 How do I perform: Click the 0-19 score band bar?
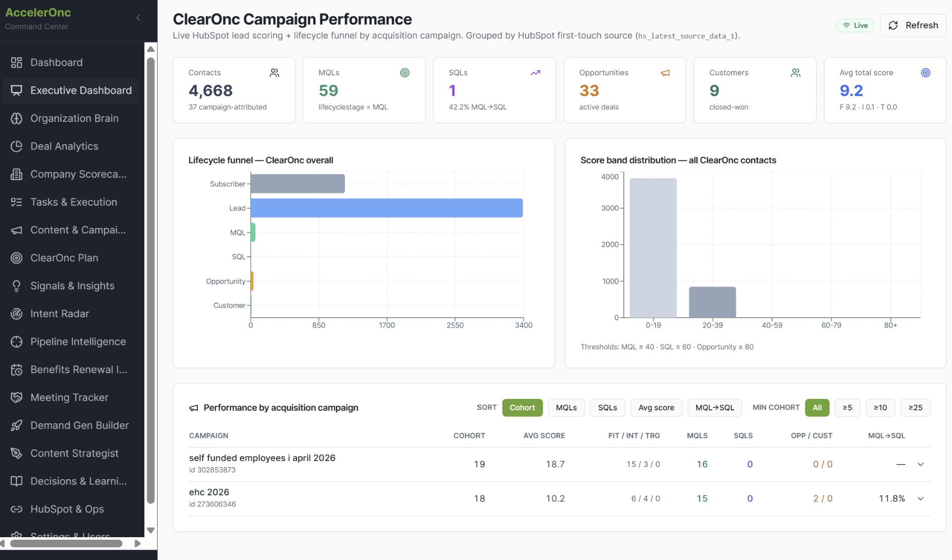pos(653,248)
